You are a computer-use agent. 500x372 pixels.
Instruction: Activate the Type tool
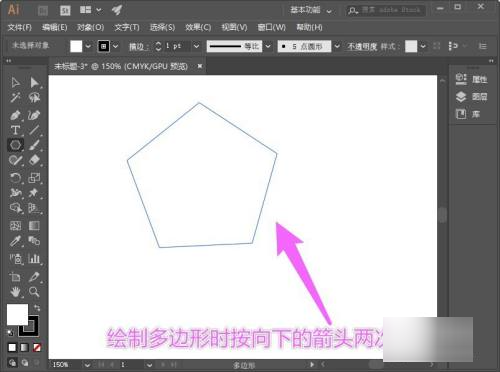(x=15, y=130)
